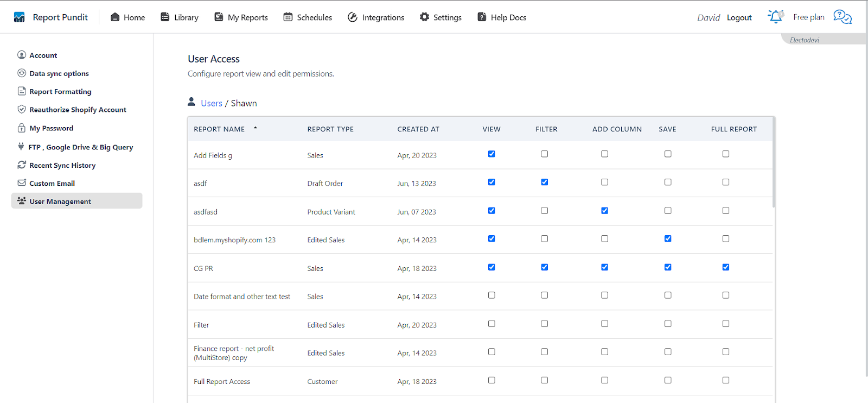Go back to Users breadcrumb link
The width and height of the screenshot is (868, 403).
(212, 103)
